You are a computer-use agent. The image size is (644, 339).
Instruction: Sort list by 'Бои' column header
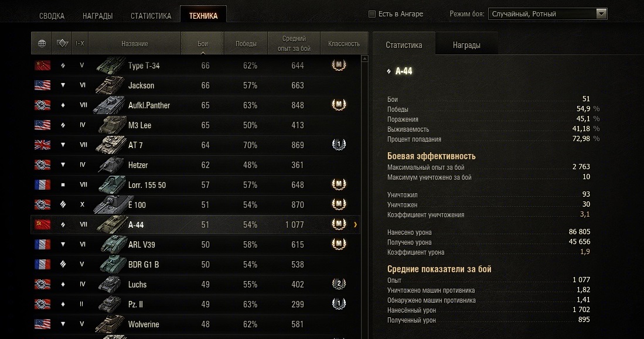[x=203, y=44]
